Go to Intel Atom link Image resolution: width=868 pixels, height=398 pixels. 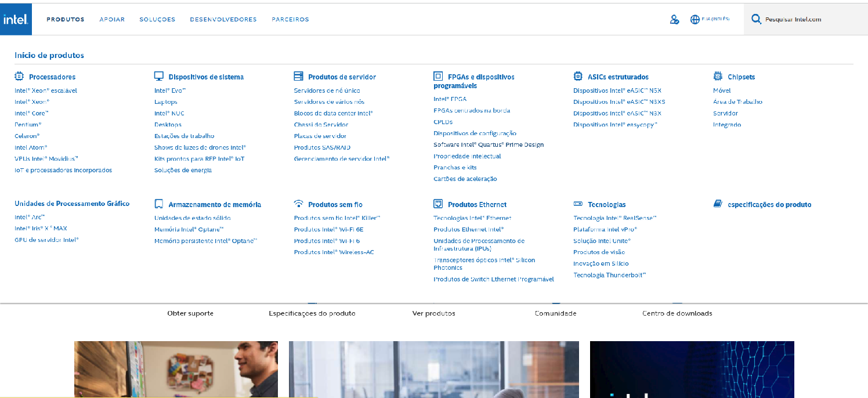pos(31,147)
